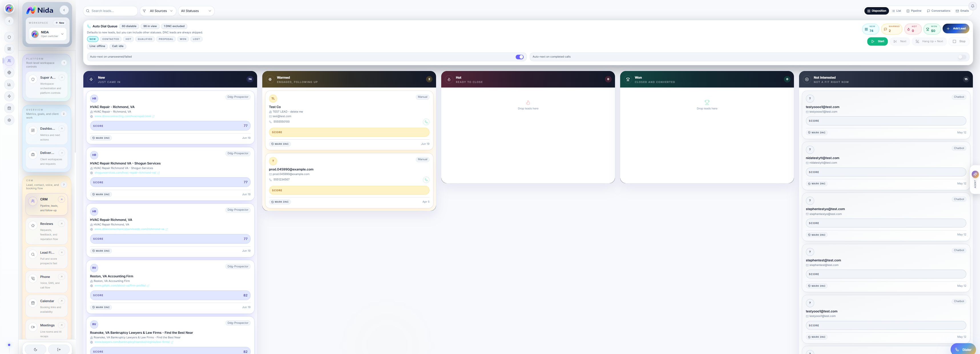Open the Dialer floating button
Viewport: 980px width, 354px height.
[963, 349]
